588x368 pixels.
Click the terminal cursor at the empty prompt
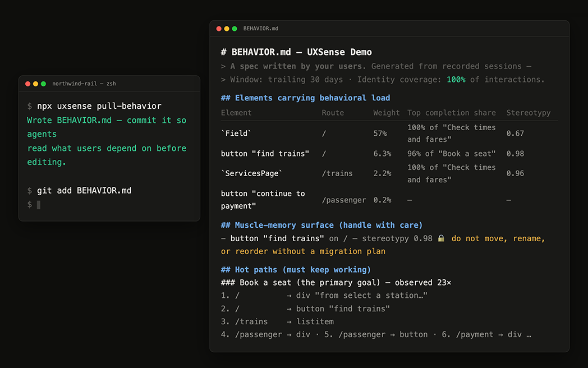[39, 205]
